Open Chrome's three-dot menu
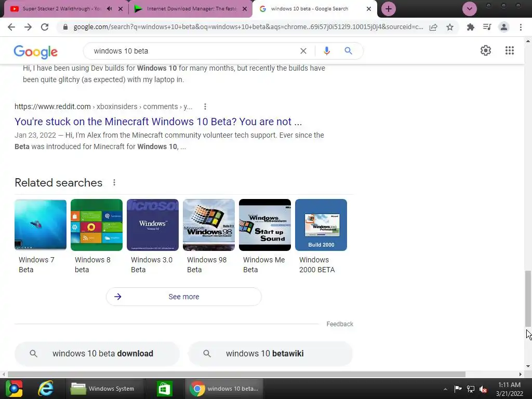 click(x=521, y=27)
